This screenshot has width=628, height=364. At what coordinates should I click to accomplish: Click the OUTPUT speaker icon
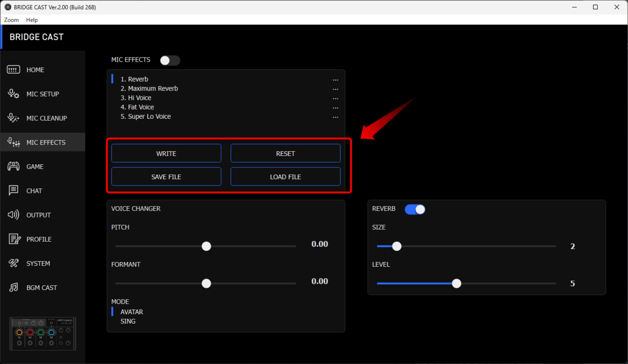click(14, 215)
